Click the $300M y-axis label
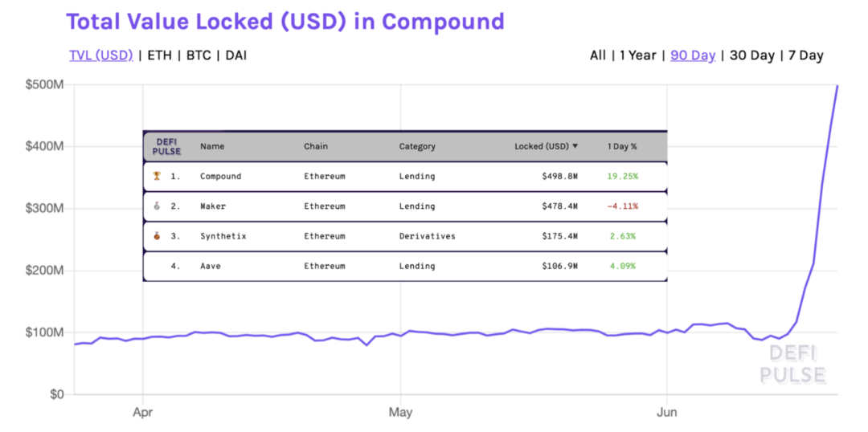 tap(45, 209)
